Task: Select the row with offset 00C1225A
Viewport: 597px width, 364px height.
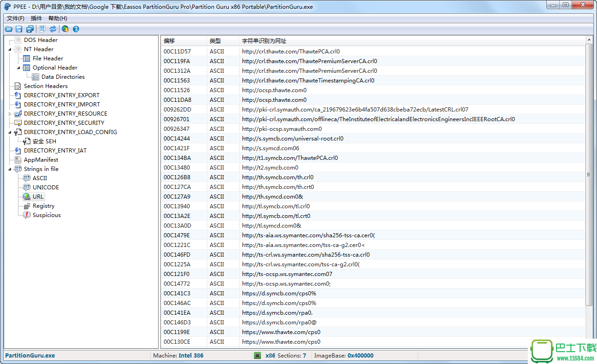Action: coord(373,264)
